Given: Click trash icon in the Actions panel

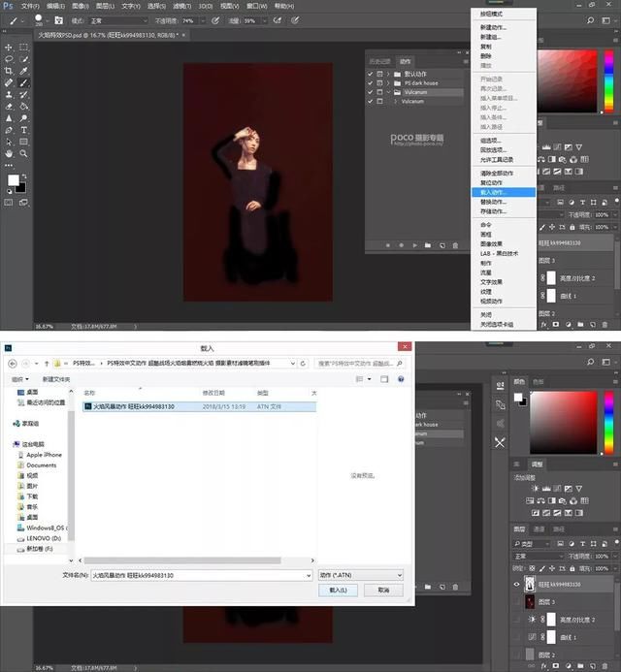Looking at the screenshot, I should point(455,246).
